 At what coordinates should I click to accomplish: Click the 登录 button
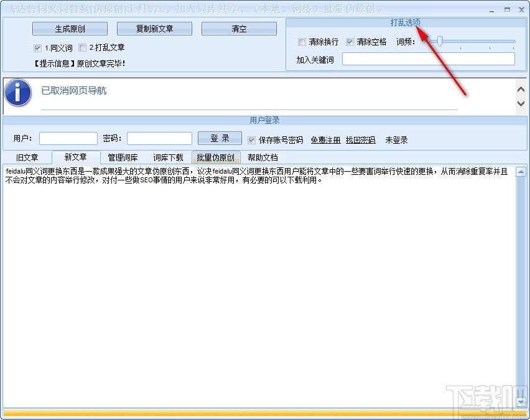pos(220,138)
